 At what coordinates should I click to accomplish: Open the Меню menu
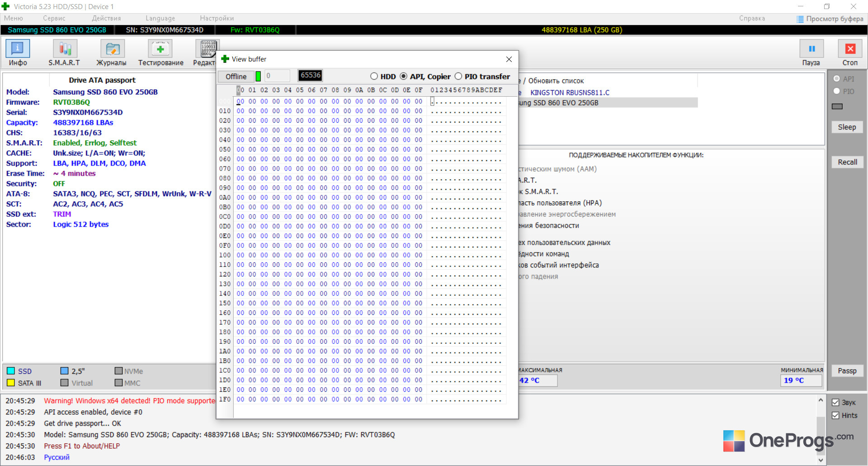tap(14, 18)
